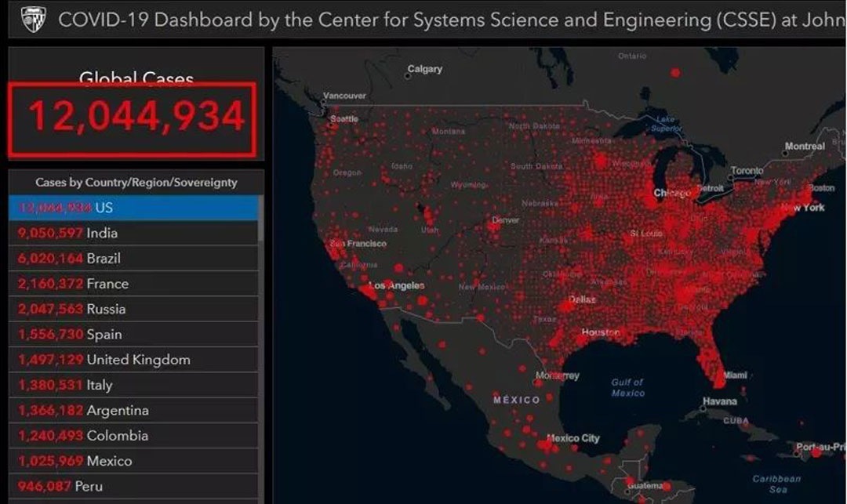Viewport: 847px width, 504px height.
Task: Click the South Dakota state label
Action: coord(536,166)
